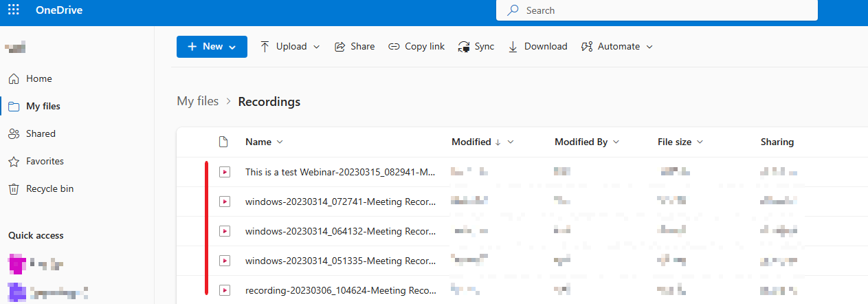Click video icon of the test Webinar file
Screen dimensions: 868x304
(x=224, y=172)
